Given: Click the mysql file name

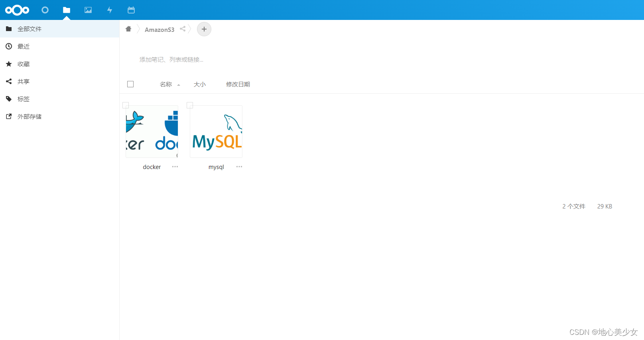Looking at the screenshot, I should click(216, 167).
